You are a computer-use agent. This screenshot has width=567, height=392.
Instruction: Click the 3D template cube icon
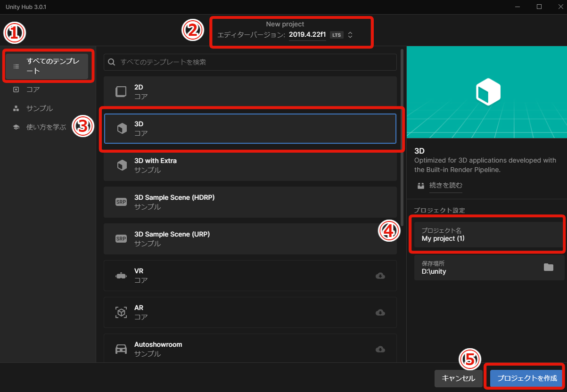click(x=122, y=129)
